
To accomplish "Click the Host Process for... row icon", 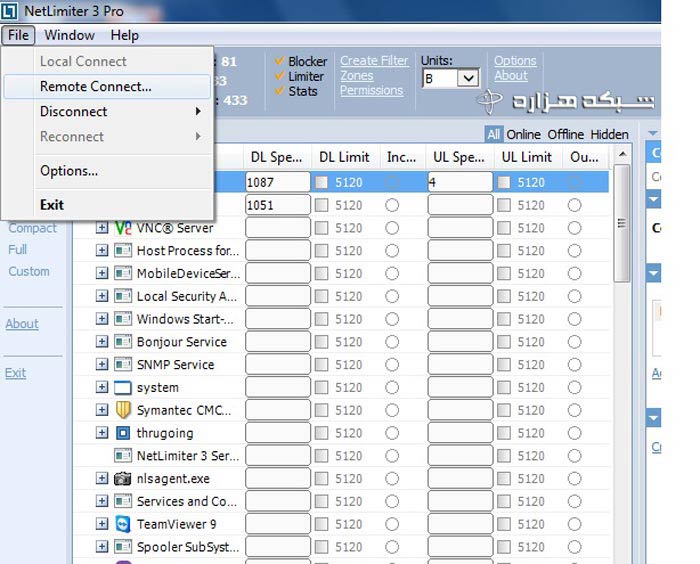I will click(123, 251).
